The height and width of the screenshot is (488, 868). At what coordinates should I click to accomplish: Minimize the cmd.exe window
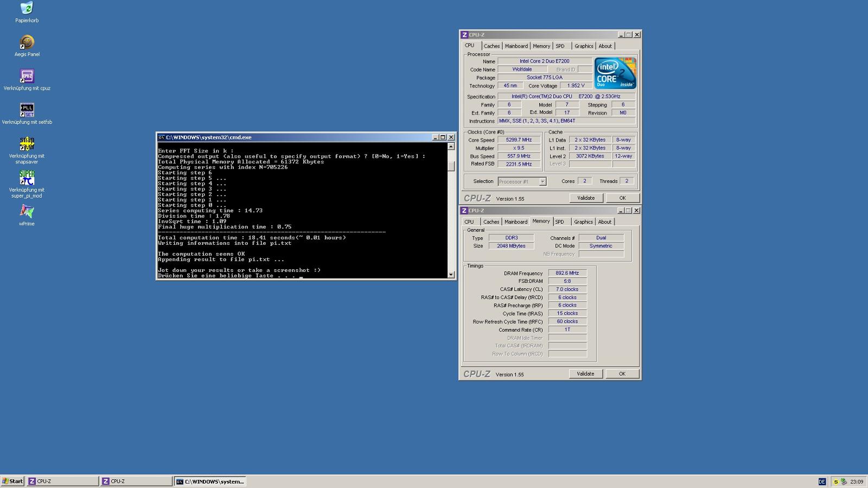coord(435,137)
